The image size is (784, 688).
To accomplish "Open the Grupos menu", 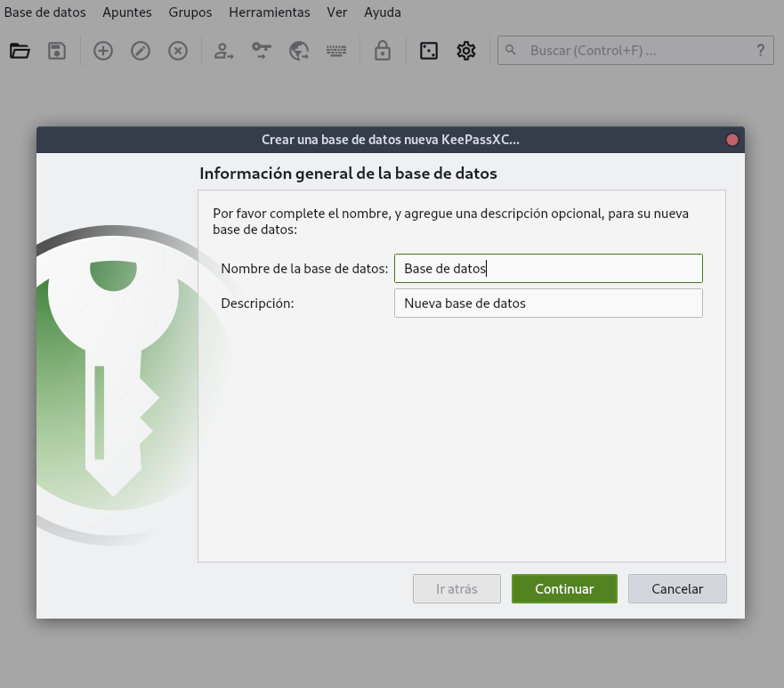I will [190, 12].
